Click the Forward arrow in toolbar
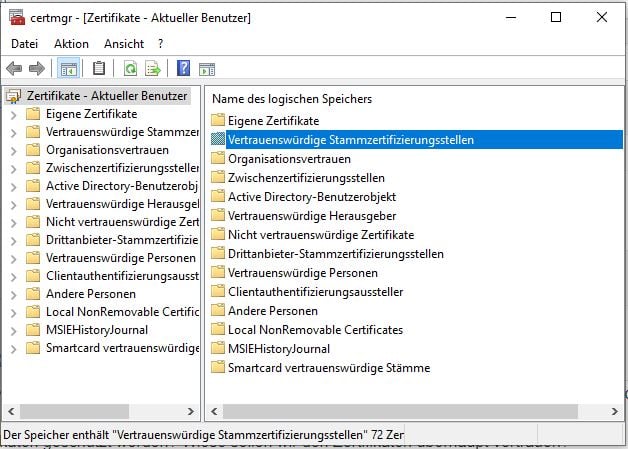The height and width of the screenshot is (449, 628). pos(37,69)
